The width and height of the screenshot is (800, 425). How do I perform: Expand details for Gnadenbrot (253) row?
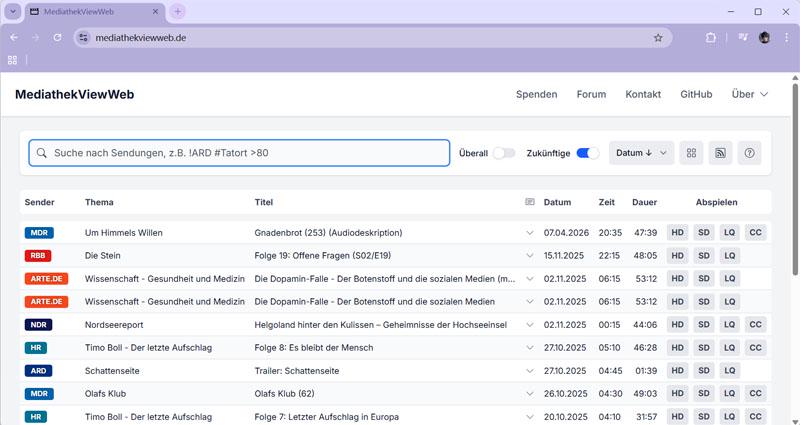pos(530,233)
